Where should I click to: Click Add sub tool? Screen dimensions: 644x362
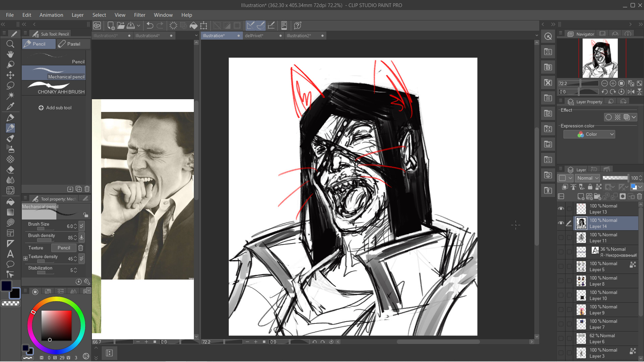[55, 108]
